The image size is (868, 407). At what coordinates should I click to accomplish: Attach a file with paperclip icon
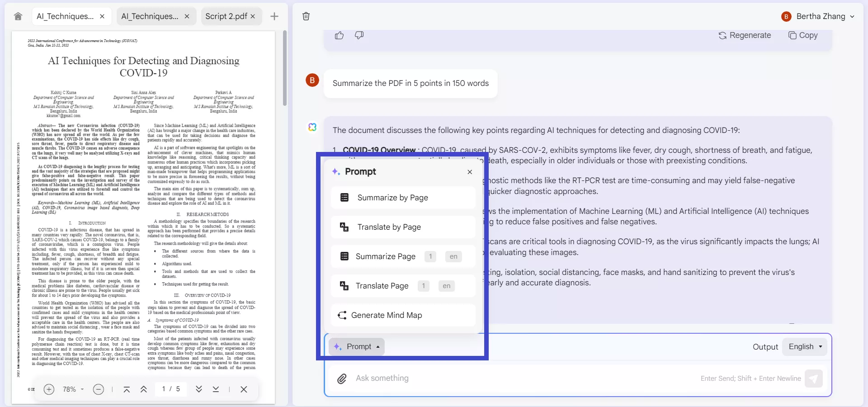(x=342, y=379)
